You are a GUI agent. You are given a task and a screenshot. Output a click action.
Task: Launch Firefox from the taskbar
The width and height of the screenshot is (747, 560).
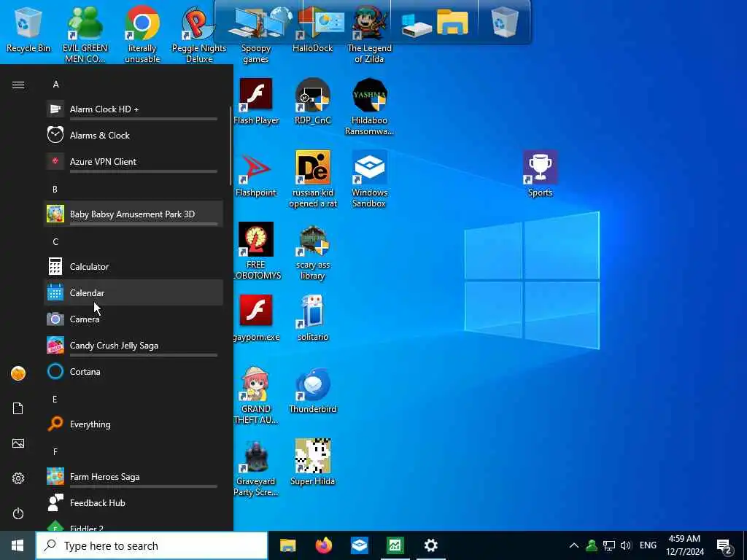[324, 545]
